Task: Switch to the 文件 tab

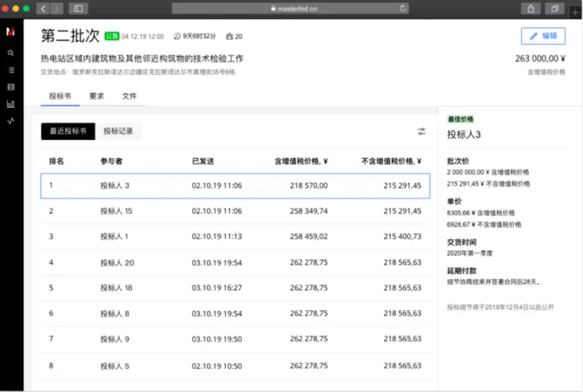Action: point(129,96)
